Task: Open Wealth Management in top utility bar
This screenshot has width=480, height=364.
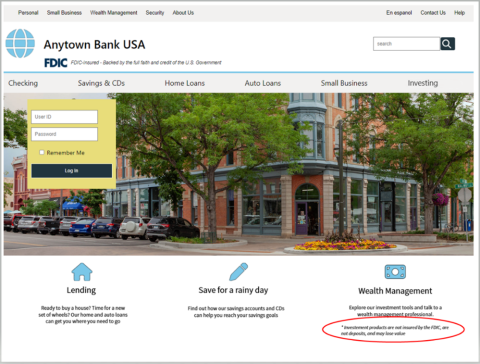Action: 114,13
